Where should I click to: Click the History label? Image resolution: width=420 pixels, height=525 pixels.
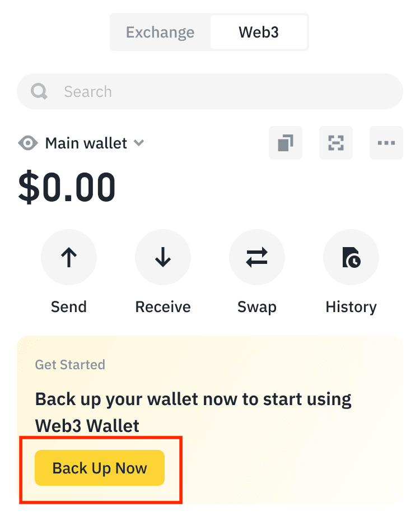pyautogui.click(x=351, y=307)
